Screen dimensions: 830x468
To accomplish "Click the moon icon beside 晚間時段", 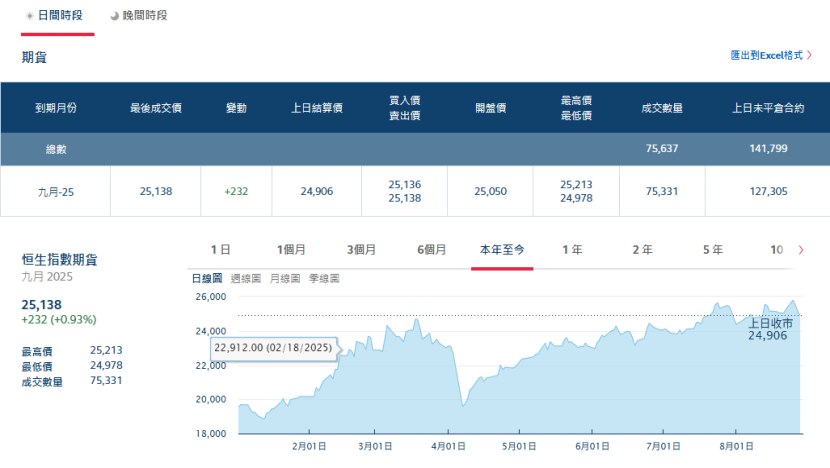I will coord(114,16).
